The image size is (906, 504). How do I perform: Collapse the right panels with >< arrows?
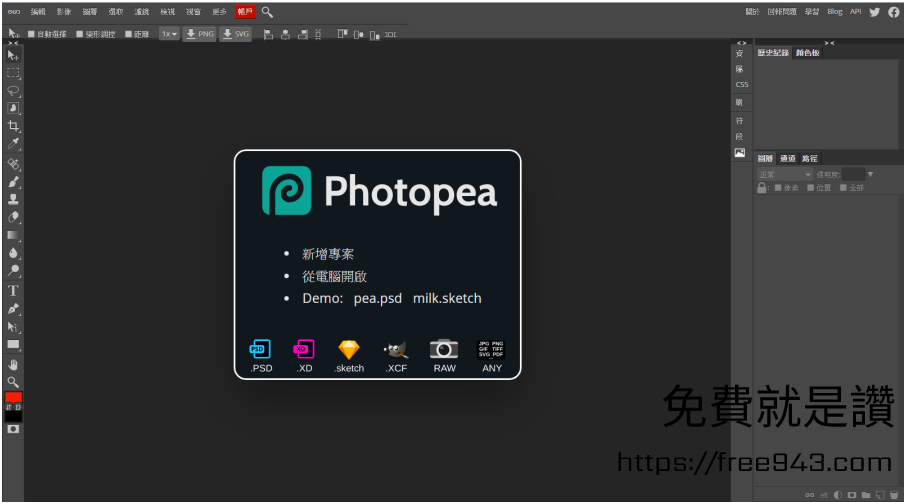(829, 43)
